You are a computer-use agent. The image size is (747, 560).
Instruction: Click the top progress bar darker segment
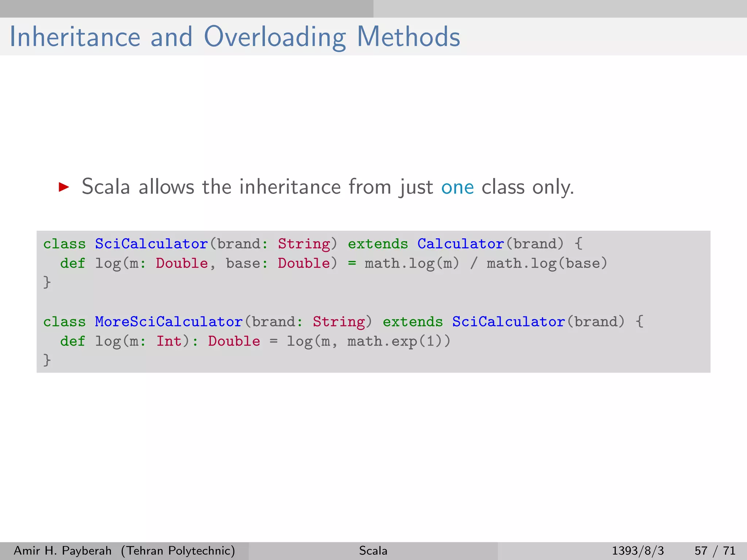187,9
